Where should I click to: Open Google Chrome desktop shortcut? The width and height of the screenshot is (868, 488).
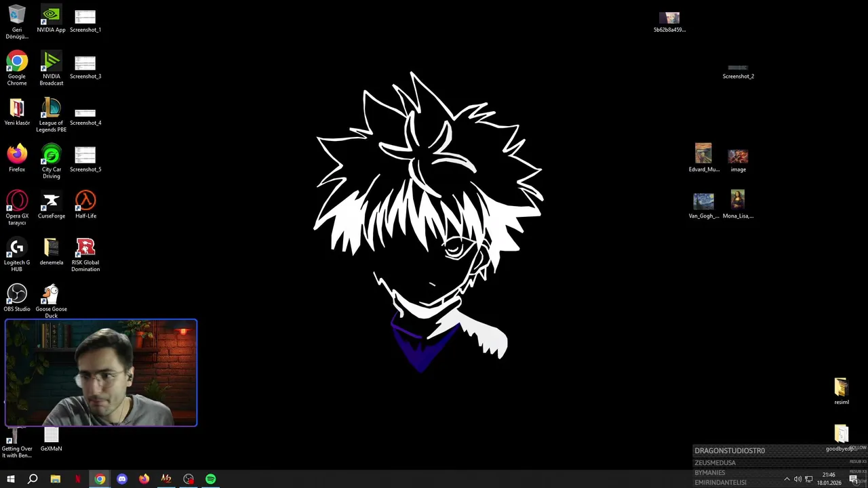17,68
